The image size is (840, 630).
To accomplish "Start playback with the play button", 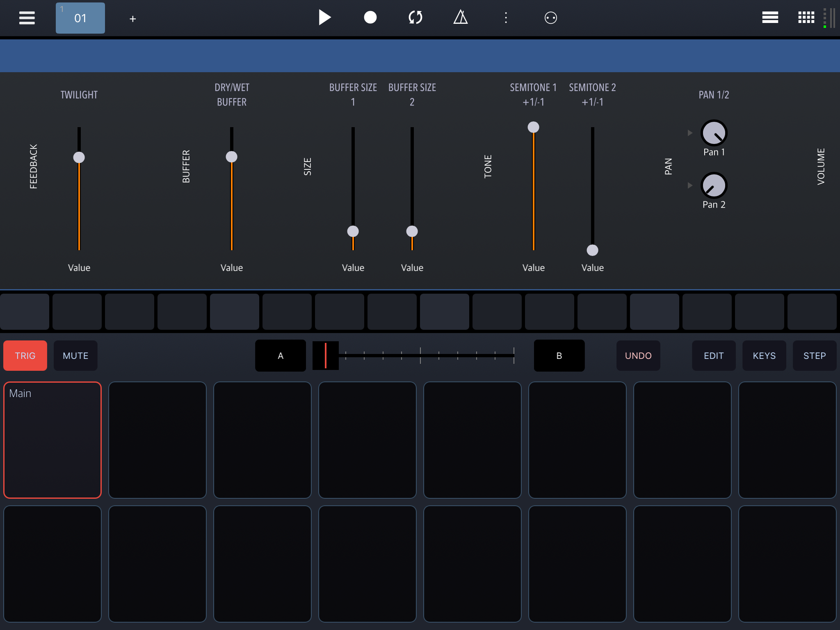I will [x=324, y=18].
